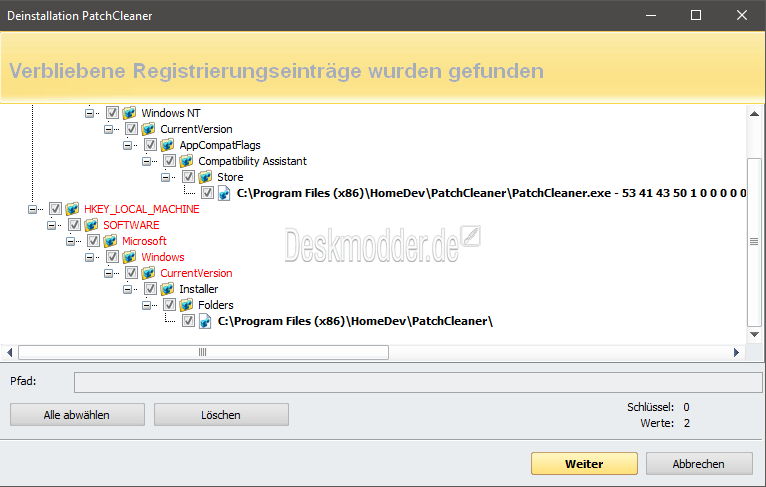Viewport: 766px width, 487px height.
Task: Collapse the Installer node
Action: pyautogui.click(x=128, y=289)
